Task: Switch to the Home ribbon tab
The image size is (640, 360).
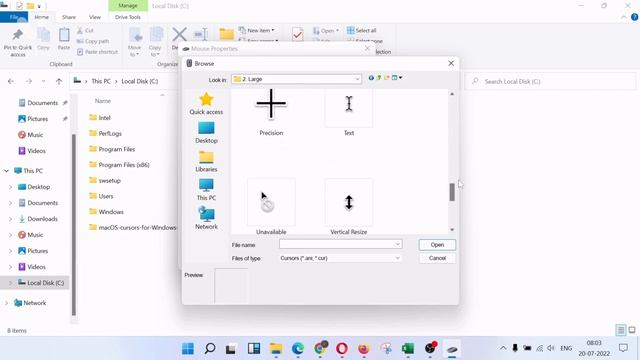Action: [x=42, y=17]
